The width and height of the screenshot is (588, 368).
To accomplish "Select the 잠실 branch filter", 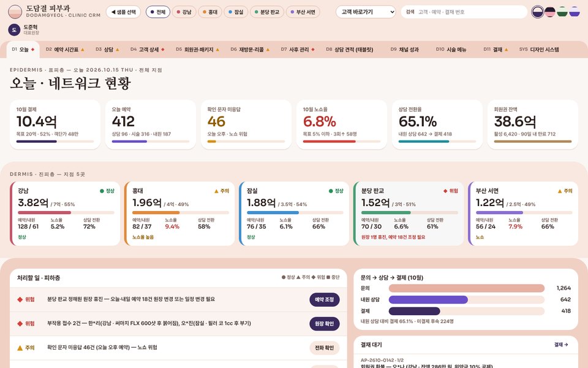I will tap(236, 12).
